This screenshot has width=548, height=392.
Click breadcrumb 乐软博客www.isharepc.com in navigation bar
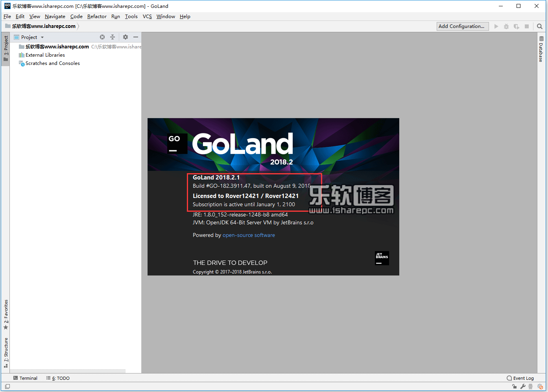44,26
